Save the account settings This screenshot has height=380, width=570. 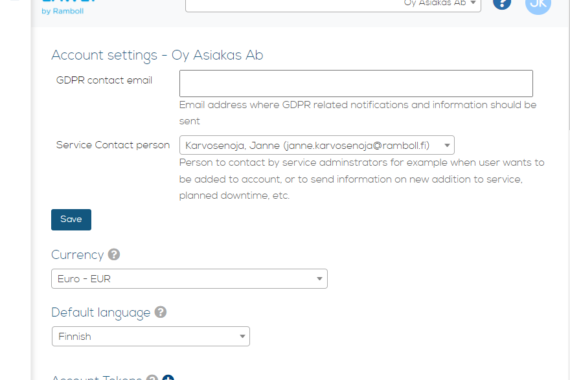click(x=71, y=219)
